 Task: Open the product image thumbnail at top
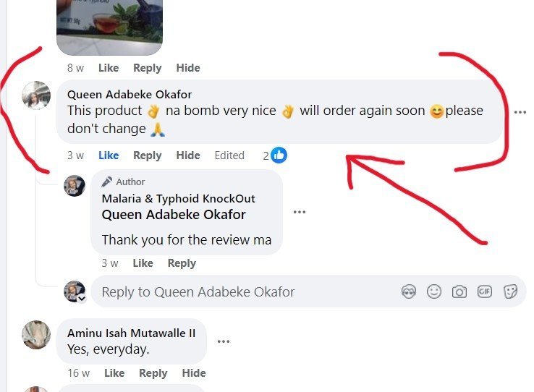[x=109, y=27]
